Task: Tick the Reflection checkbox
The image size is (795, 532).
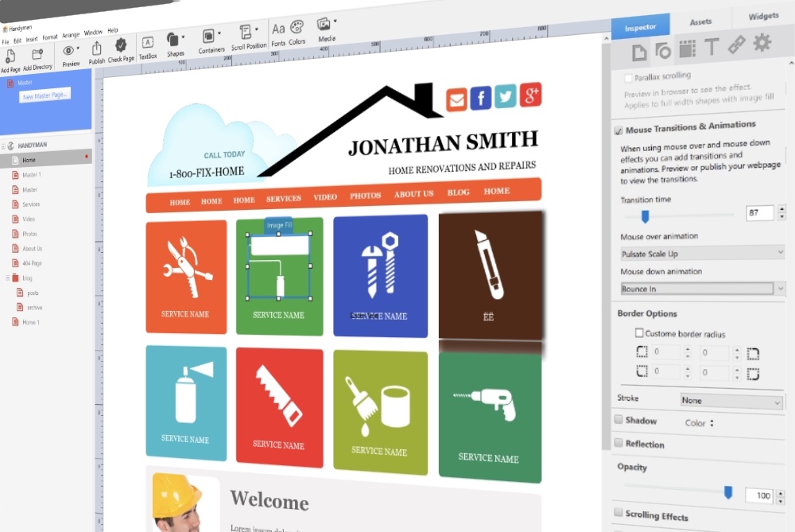Action: [x=619, y=442]
